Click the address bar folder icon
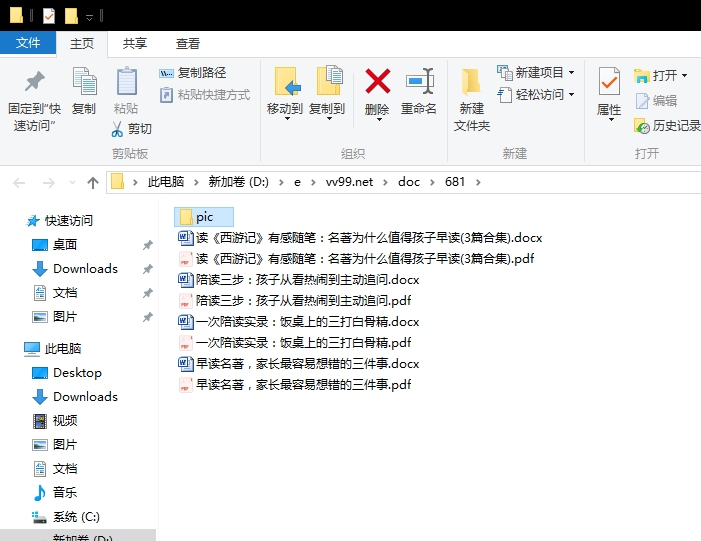 tap(117, 182)
